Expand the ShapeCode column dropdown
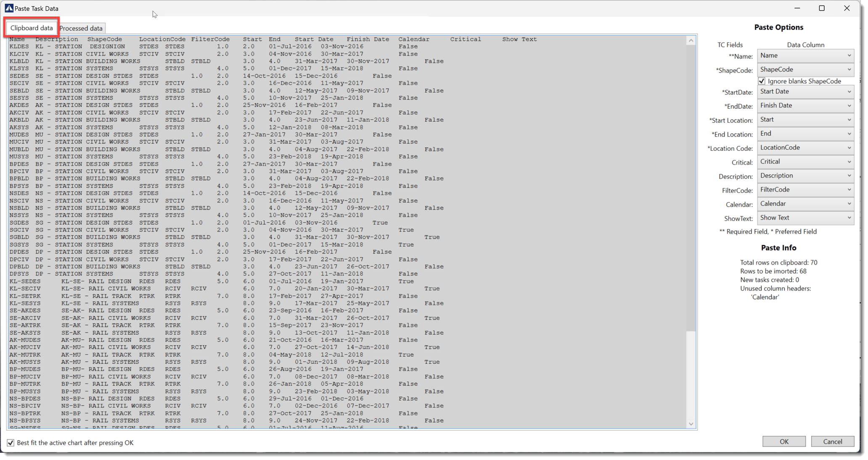Image resolution: width=868 pixels, height=460 pixels. (x=805, y=69)
